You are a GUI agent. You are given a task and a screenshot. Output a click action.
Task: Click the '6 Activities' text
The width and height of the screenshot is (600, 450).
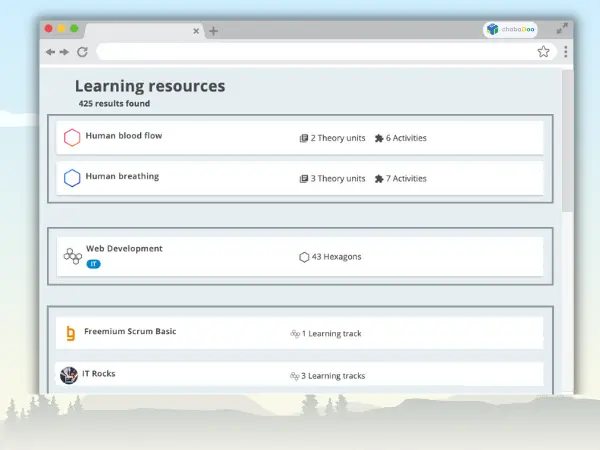[406, 138]
